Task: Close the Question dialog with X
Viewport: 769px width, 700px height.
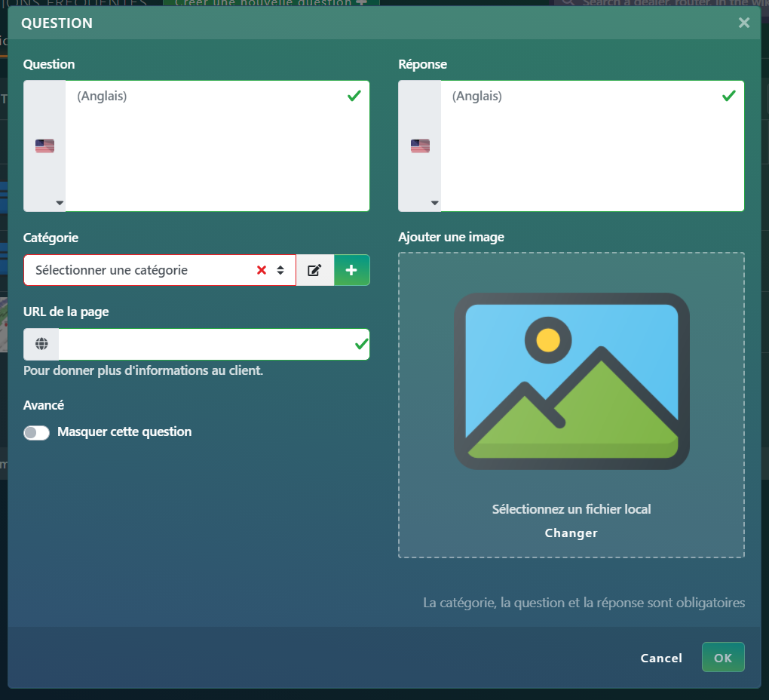Action: tap(744, 23)
